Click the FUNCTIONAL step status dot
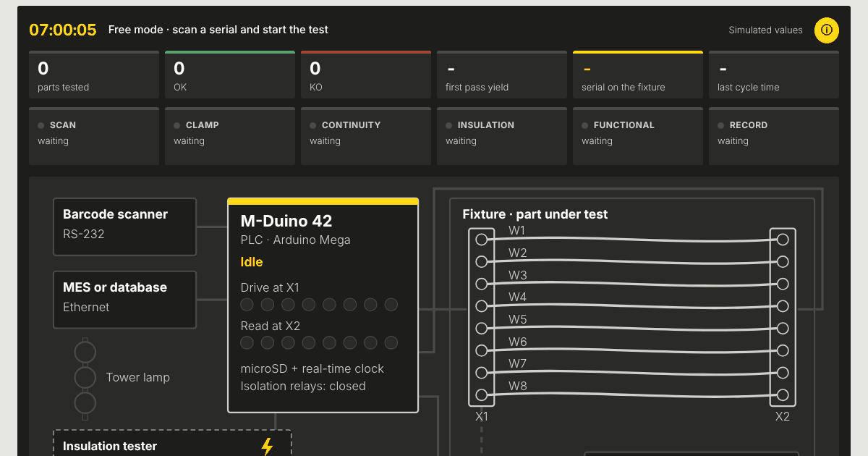 (585, 125)
